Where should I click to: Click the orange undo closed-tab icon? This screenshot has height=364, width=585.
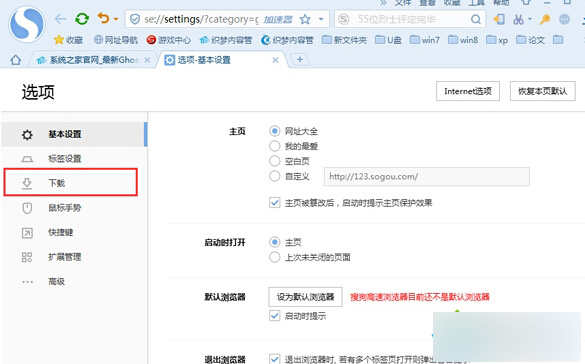pos(103,18)
